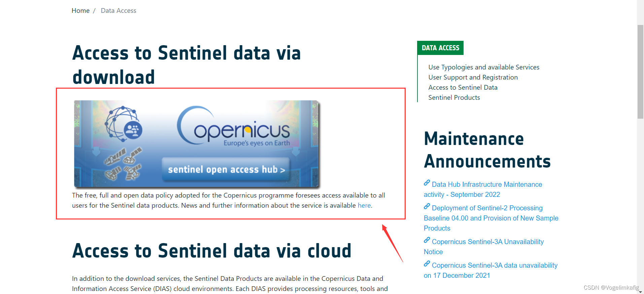Click link icon beside Sentinel-3A Unavailability Notice

(427, 240)
